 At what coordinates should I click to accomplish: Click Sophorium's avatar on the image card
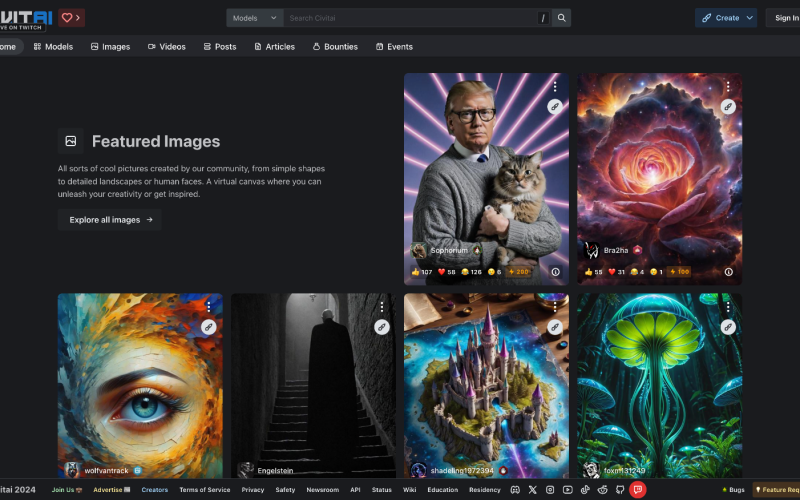[x=419, y=251]
